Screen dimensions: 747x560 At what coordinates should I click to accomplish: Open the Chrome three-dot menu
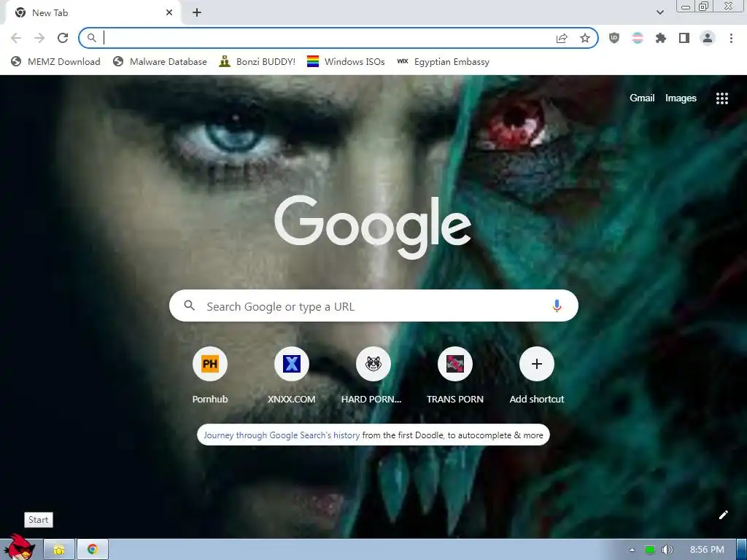click(731, 38)
